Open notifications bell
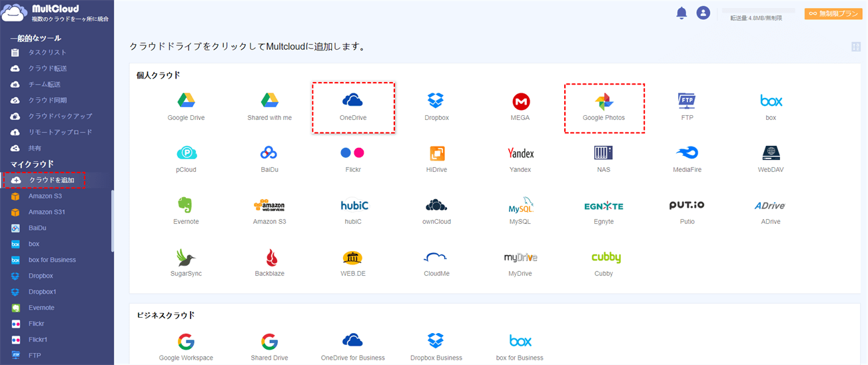Viewport: 868px width, 365px height. point(681,13)
